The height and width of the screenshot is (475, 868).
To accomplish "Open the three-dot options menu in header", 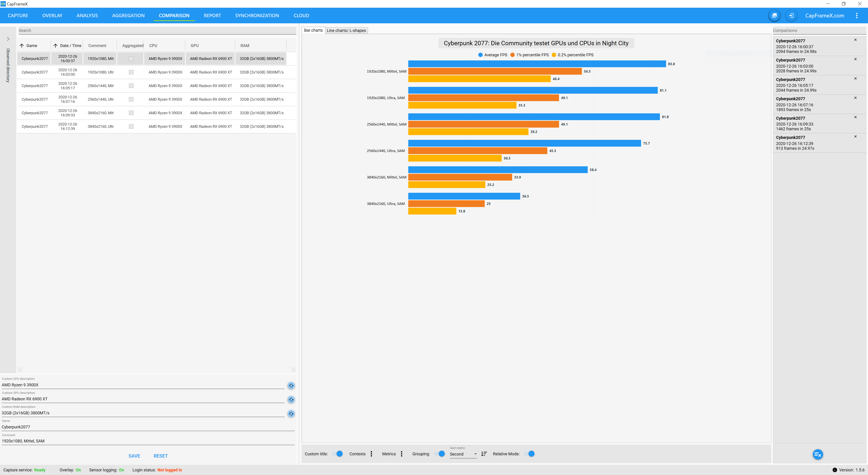I will click(x=856, y=16).
